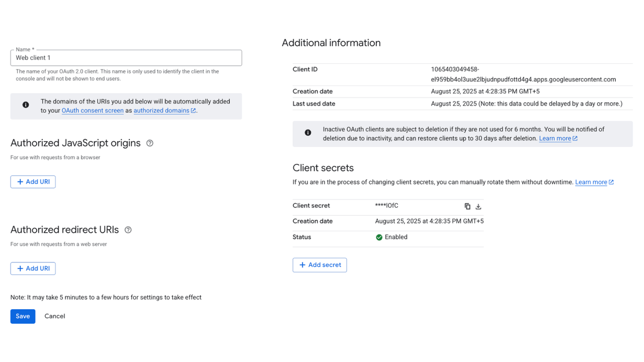This screenshot has height=362, width=644.
Task: Open Learn more about inactive client deletion
Action: click(555, 138)
